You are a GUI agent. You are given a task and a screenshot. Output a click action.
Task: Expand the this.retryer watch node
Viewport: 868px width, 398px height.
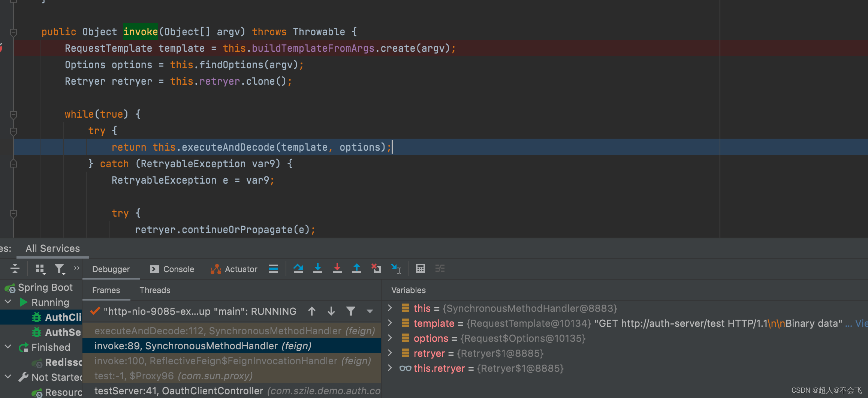[x=390, y=368]
